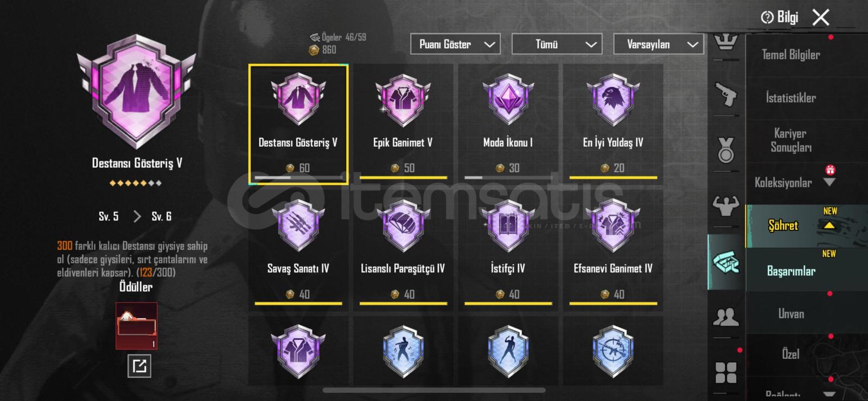Open the Temel Bilgiler tab
This screenshot has height=401, width=868.
tap(790, 55)
